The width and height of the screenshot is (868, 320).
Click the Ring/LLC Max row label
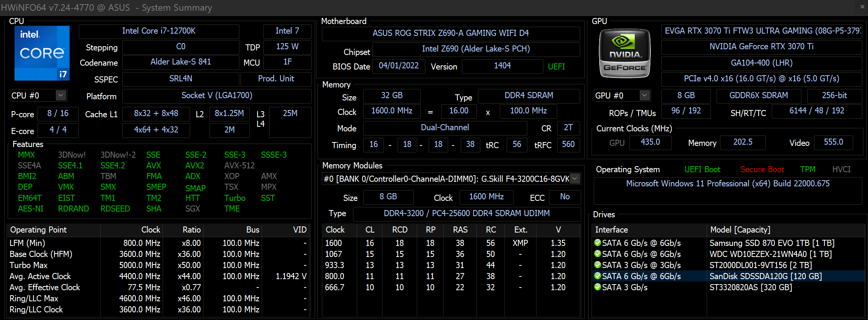[x=34, y=298]
